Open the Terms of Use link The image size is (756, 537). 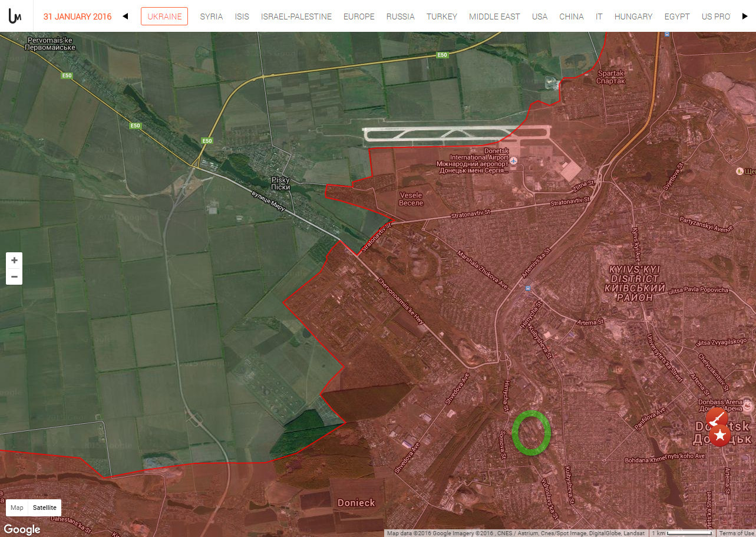tap(736, 533)
